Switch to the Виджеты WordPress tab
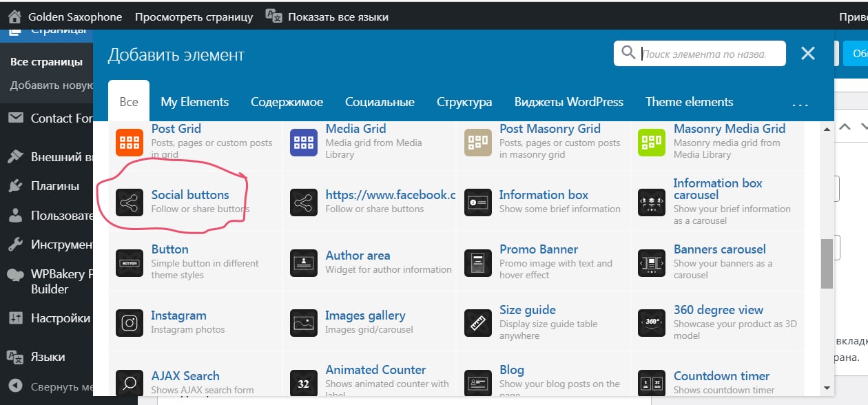The image size is (868, 405). (x=569, y=102)
